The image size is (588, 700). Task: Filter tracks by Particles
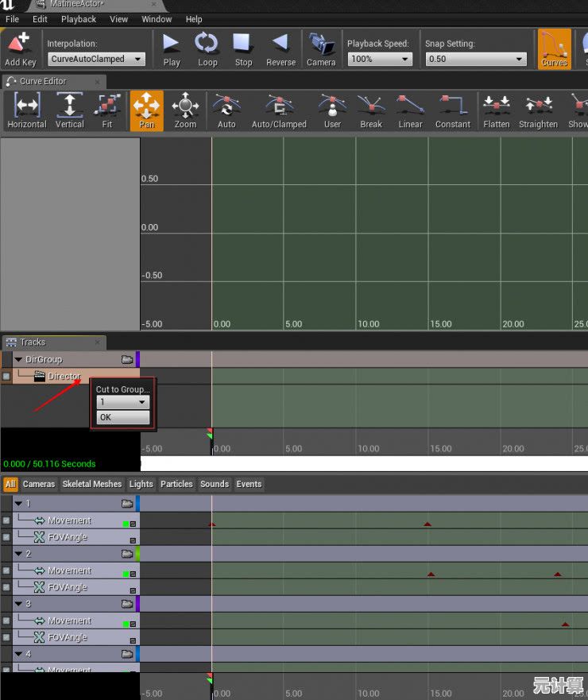176,484
